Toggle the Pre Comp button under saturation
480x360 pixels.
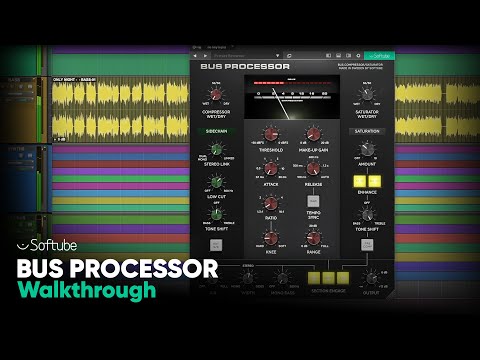coord(367,245)
